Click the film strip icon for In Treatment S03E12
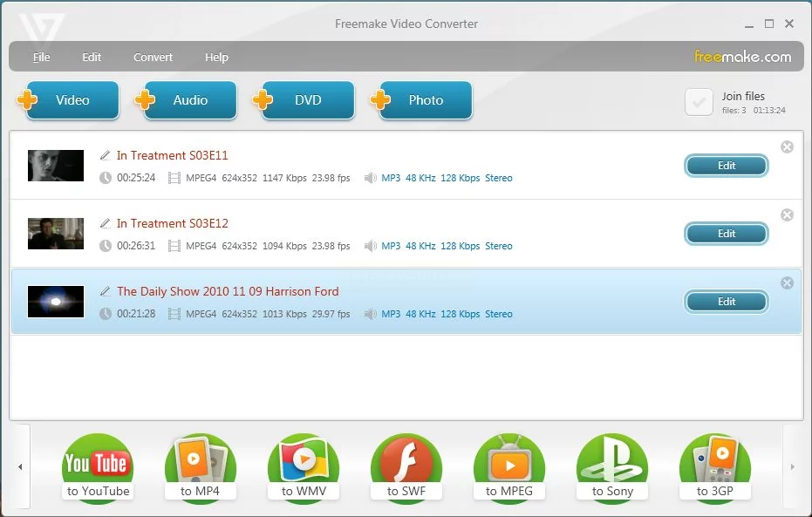 coord(174,246)
